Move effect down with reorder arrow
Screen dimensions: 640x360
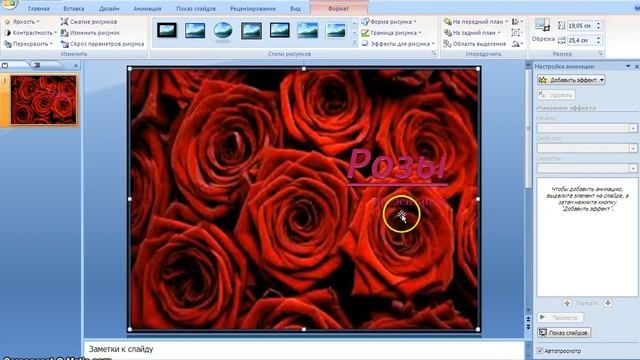[x=608, y=303]
